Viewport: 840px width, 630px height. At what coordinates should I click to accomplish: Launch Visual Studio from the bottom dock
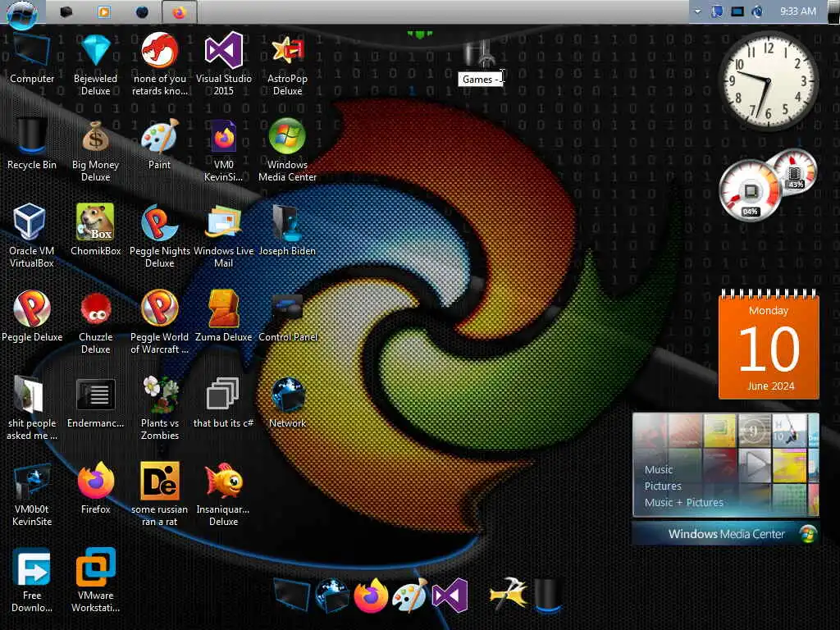click(x=450, y=595)
